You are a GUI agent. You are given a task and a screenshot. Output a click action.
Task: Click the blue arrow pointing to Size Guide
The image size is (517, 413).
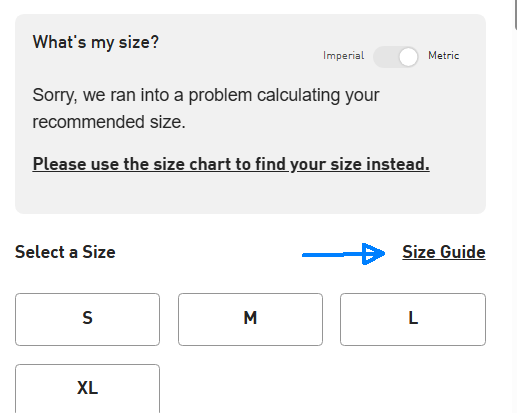(x=343, y=254)
